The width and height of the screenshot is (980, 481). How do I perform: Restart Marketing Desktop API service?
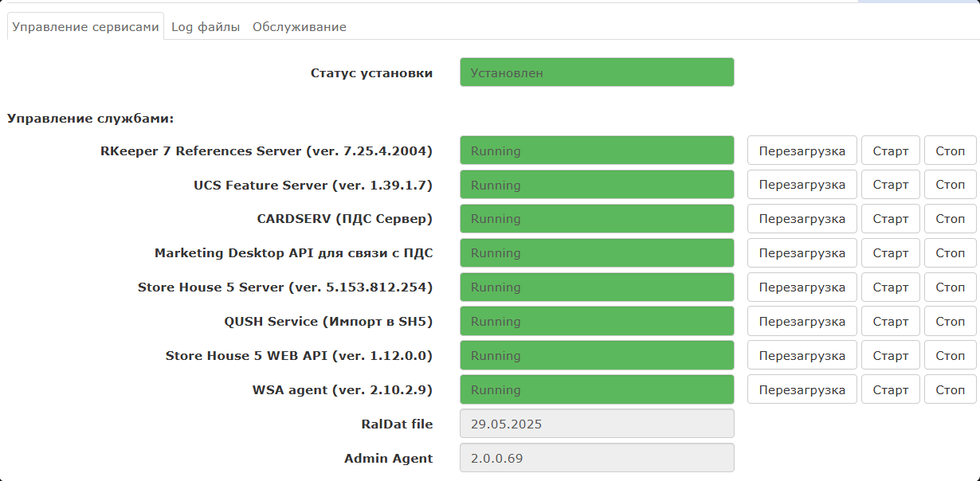click(x=802, y=253)
